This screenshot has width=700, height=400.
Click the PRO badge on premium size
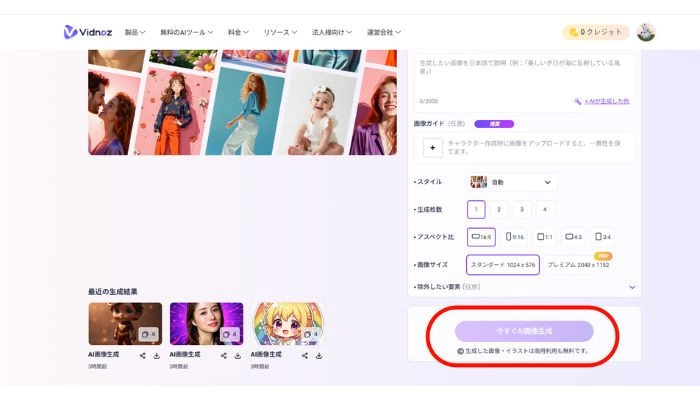click(x=603, y=256)
